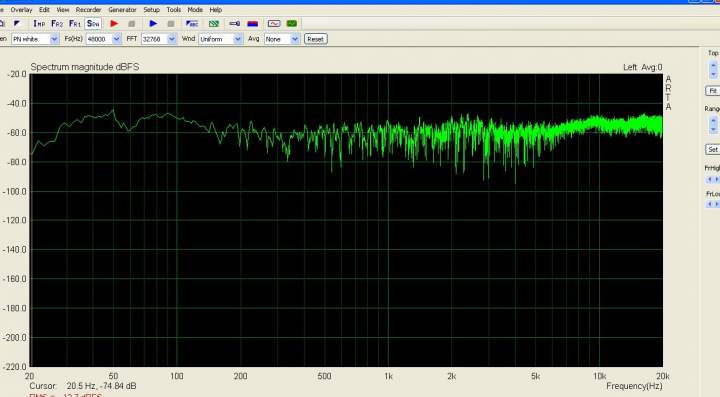Open the Generator menu
Image resolution: width=720 pixels, height=397 pixels.
click(122, 10)
